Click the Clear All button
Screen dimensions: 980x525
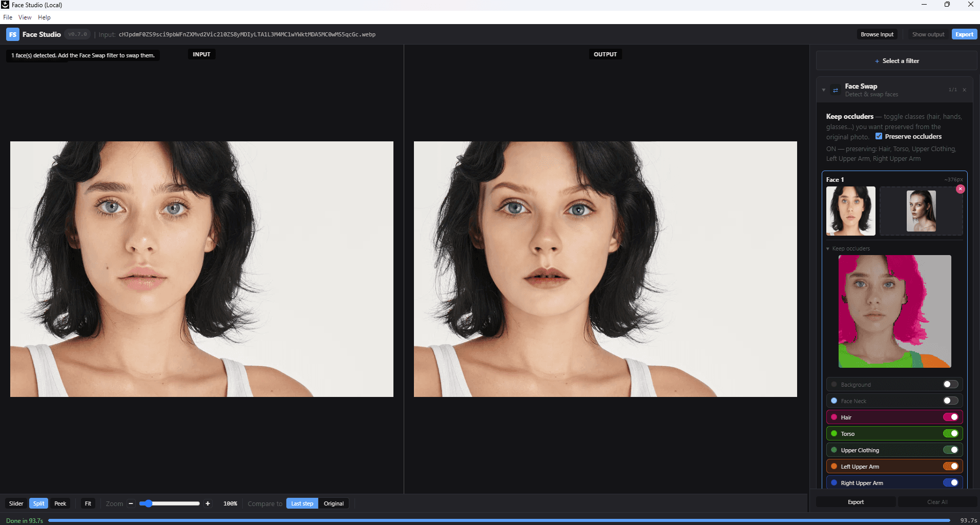tap(937, 502)
